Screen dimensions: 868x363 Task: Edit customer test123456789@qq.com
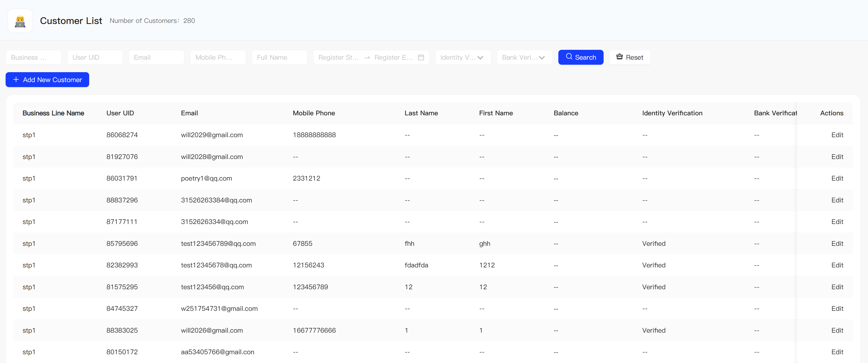tap(837, 244)
